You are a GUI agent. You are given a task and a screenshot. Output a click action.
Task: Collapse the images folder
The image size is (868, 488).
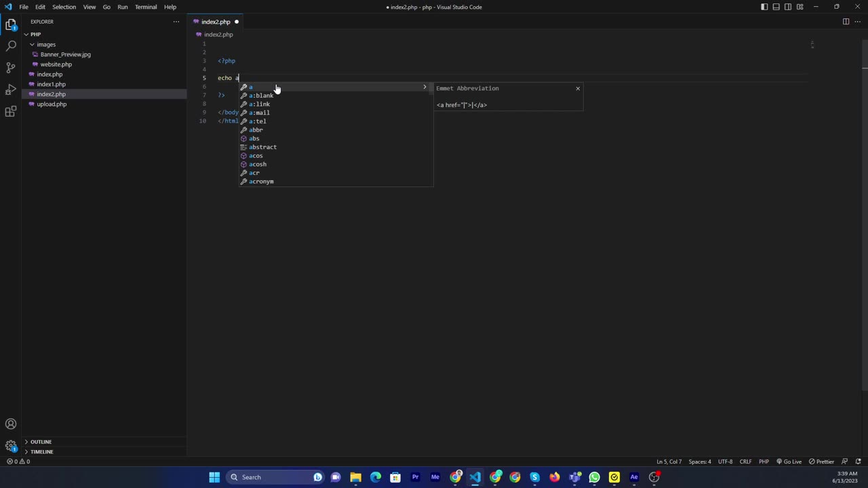tap(46, 44)
